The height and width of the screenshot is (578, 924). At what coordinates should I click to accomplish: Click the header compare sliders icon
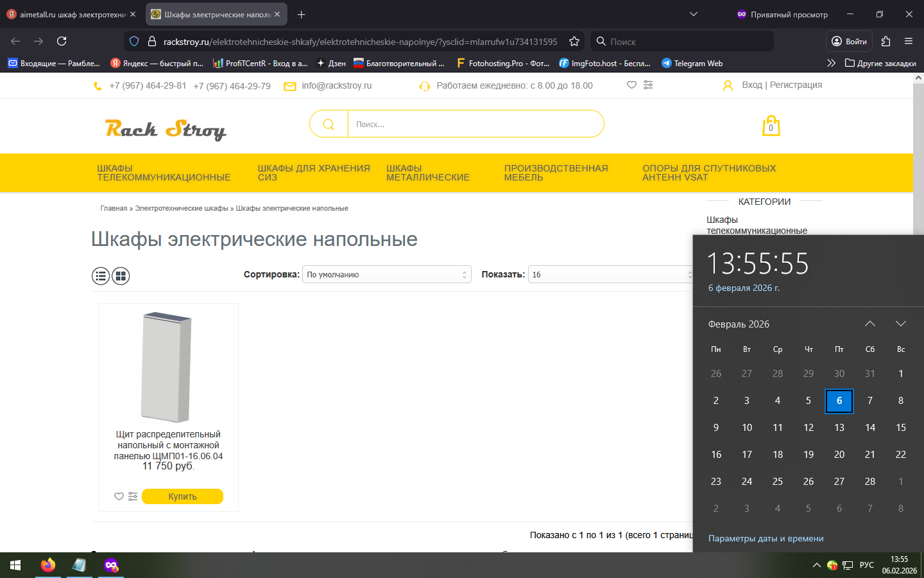click(x=648, y=85)
